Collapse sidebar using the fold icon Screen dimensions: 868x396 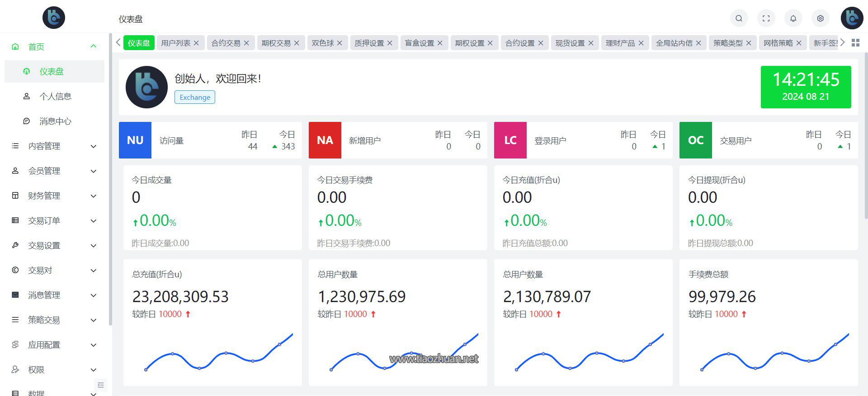101,385
